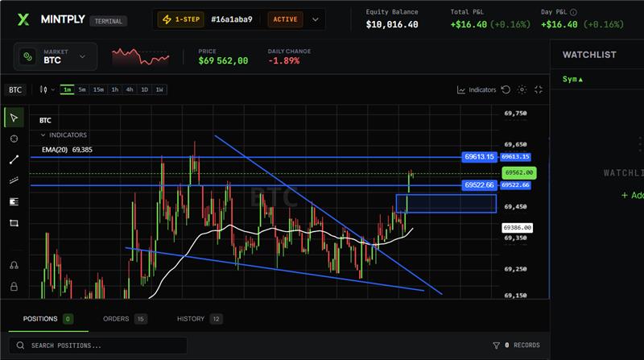Select the blue rectangle zone on chart

(447, 204)
